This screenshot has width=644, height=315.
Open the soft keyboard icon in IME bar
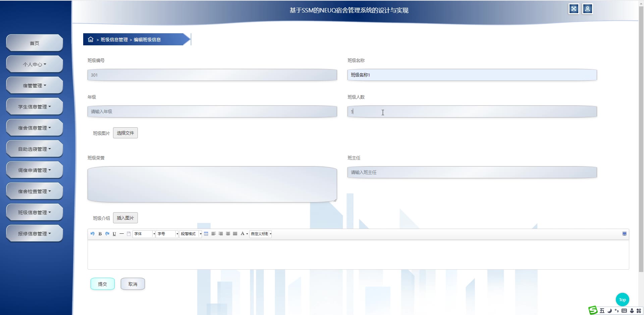click(624, 311)
